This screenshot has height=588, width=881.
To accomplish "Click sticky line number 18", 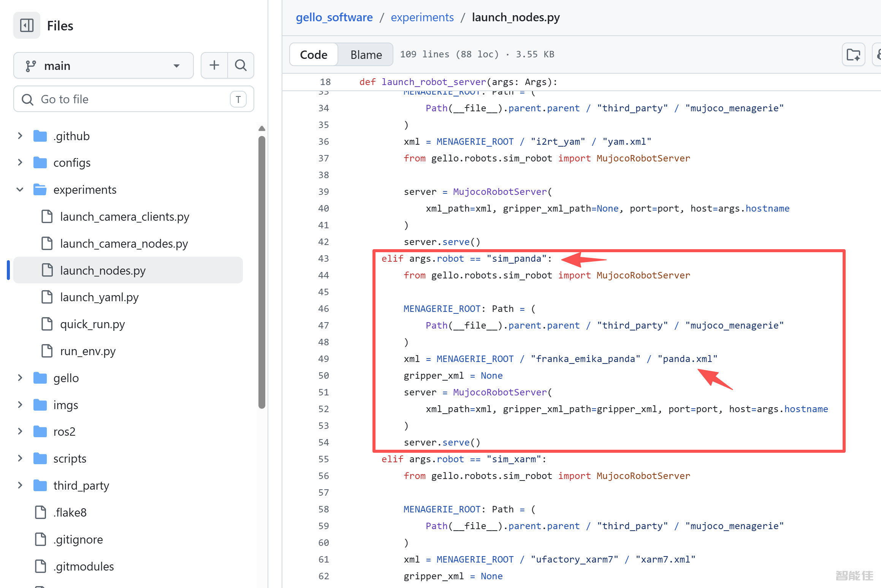I will point(325,82).
